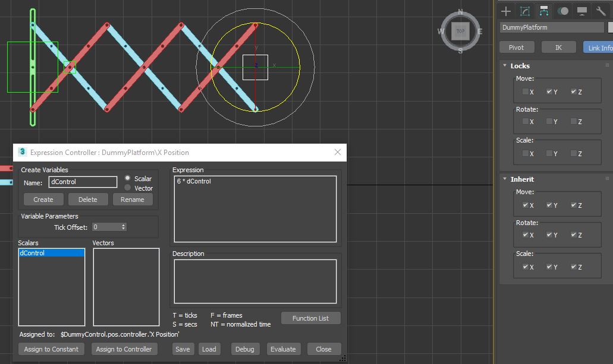Image resolution: width=613 pixels, height=364 pixels.
Task: Open the Hierarchy command panel tab
Action: (x=544, y=11)
